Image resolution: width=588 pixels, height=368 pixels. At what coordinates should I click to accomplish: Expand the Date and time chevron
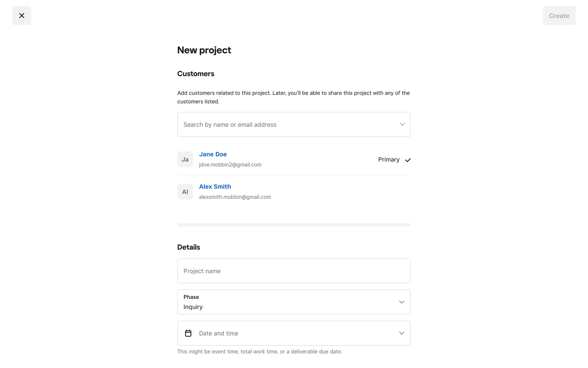click(401, 333)
